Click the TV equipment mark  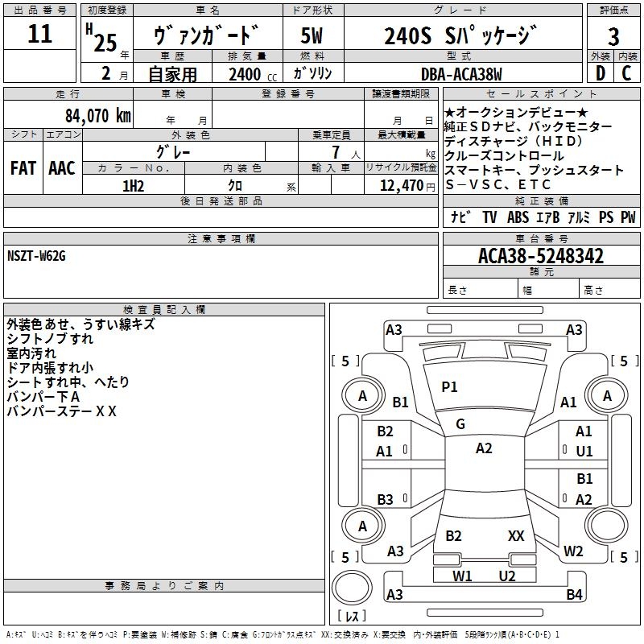tap(489, 217)
